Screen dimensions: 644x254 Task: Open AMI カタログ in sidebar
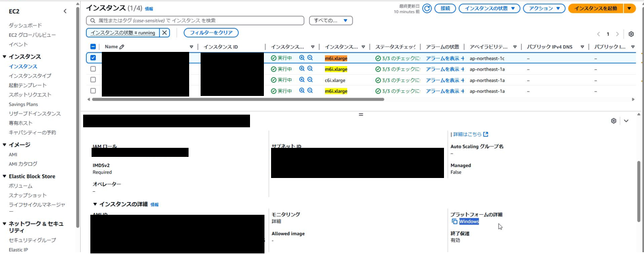tap(23, 164)
